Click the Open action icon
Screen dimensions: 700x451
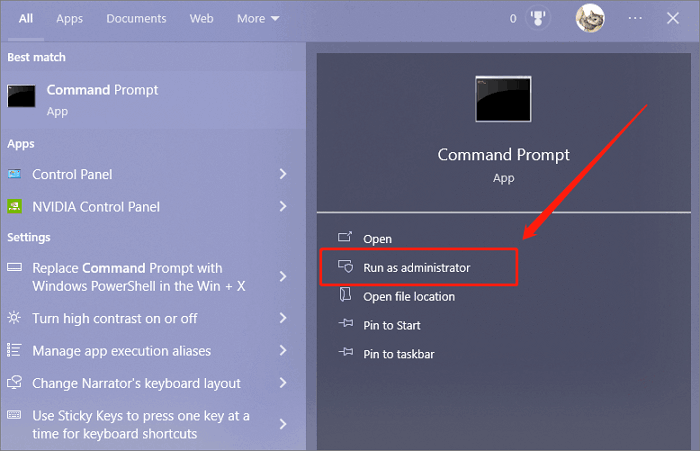tap(345, 237)
